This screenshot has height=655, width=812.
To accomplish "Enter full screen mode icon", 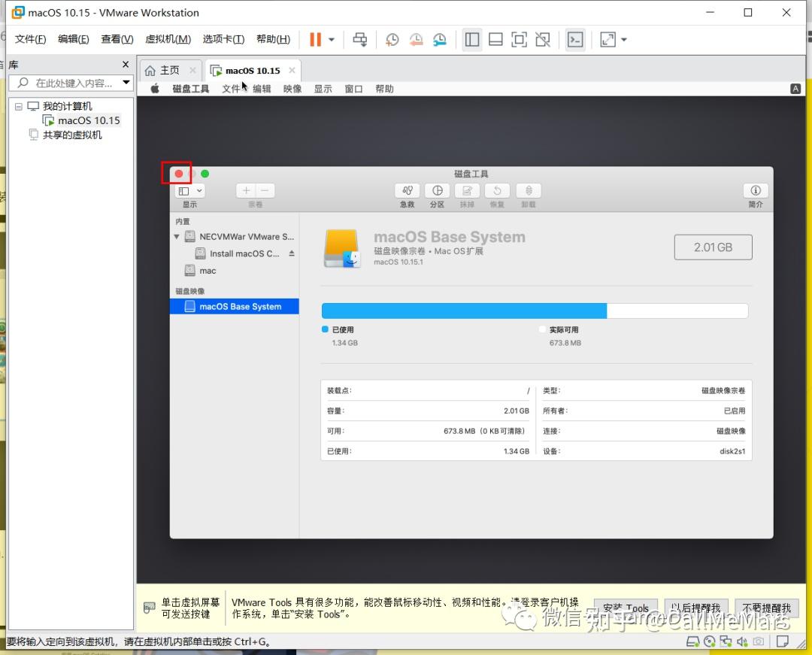I will [x=519, y=39].
